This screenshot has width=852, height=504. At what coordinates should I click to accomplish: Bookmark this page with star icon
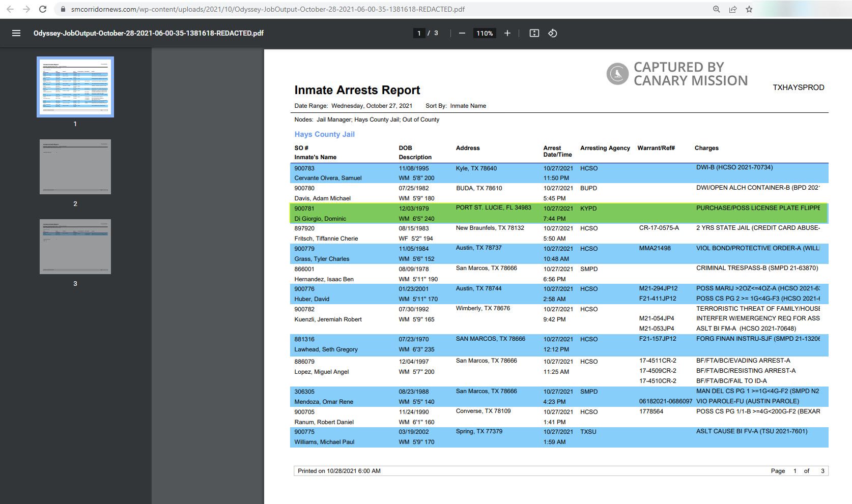click(749, 9)
